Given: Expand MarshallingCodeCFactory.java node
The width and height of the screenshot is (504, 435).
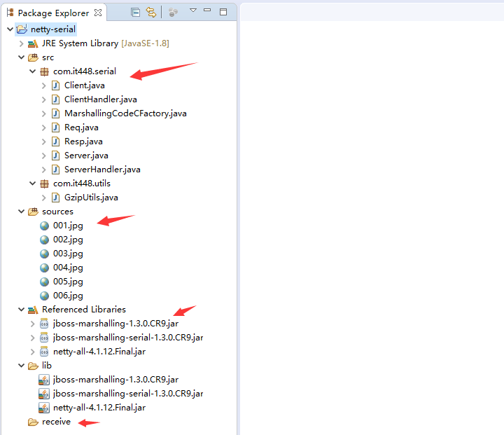Looking at the screenshot, I should point(43,113).
